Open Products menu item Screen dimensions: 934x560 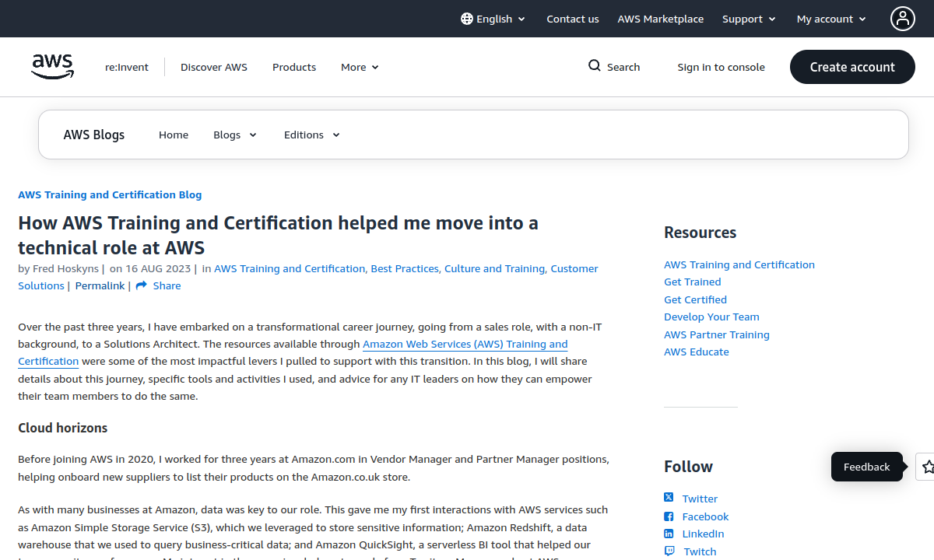point(294,67)
